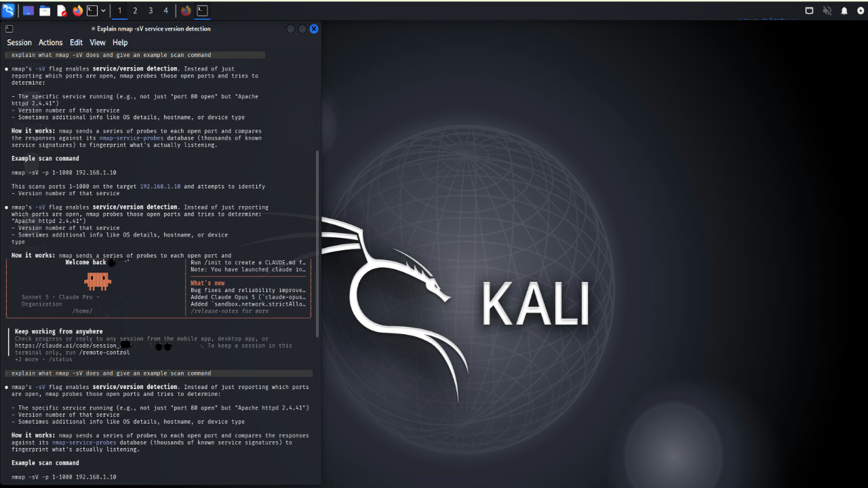Open the https://claude.ai/code/session_ link

tap(67, 346)
